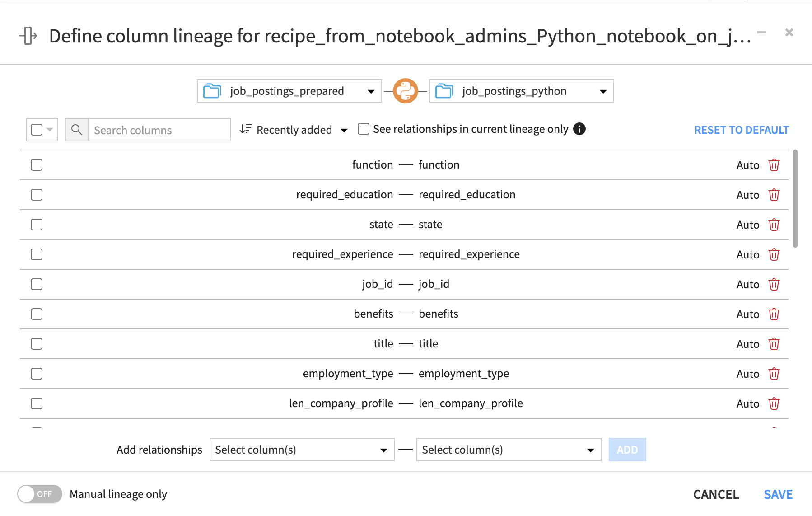Delete the title lineage relationship
Image resolution: width=812 pixels, height=516 pixels.
[774, 344]
